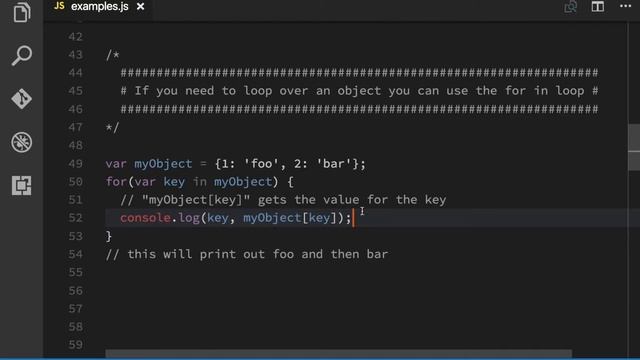Open the Source Control git view

(x=22, y=99)
